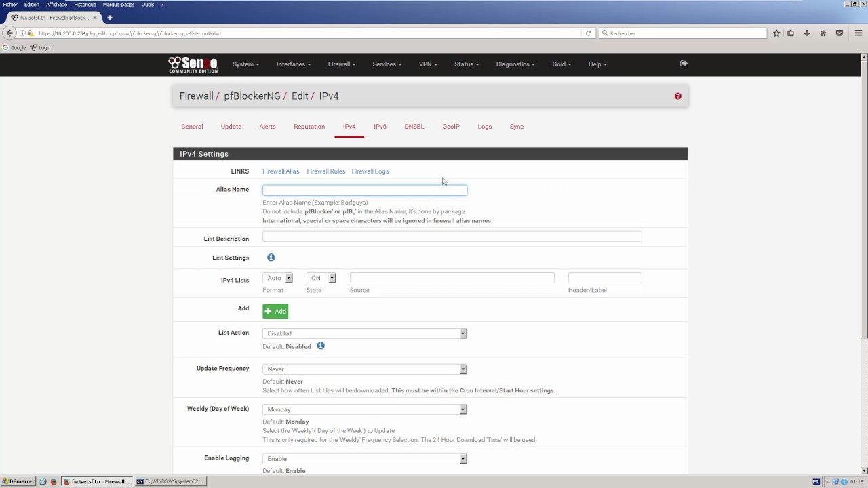Open the System navbar menu

click(x=245, y=64)
